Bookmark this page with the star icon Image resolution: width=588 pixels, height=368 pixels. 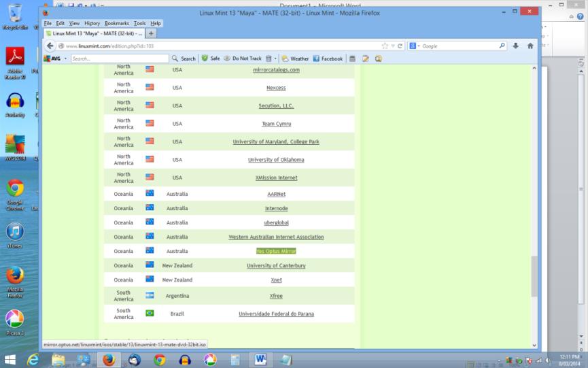click(385, 46)
